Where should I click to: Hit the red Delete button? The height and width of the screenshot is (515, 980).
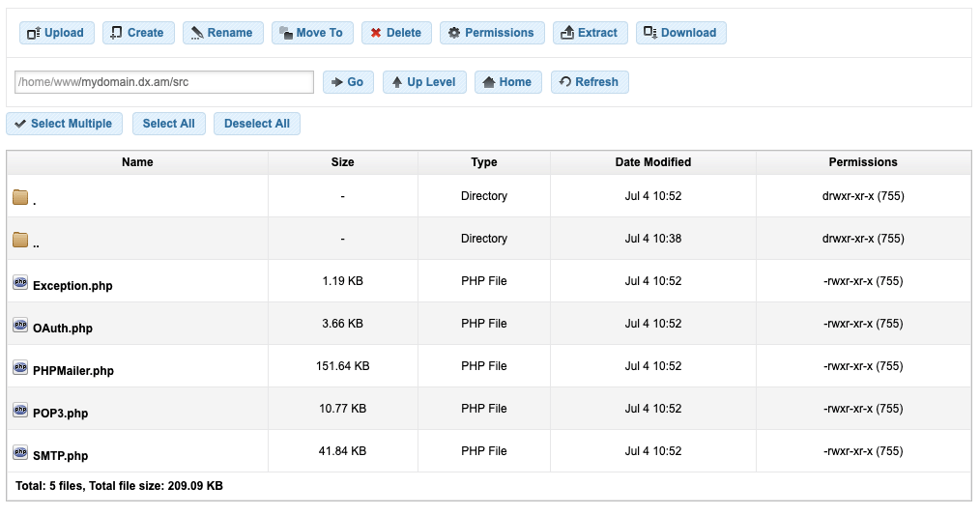396,33
